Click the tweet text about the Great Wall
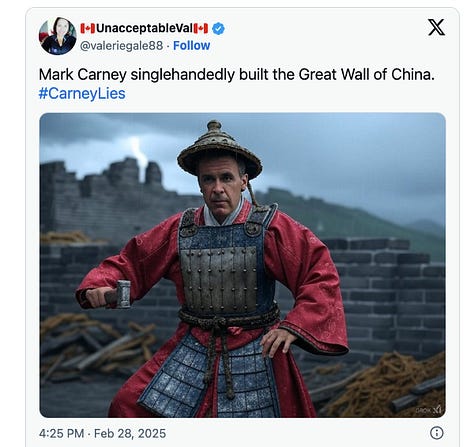The image size is (474, 447). [x=237, y=75]
